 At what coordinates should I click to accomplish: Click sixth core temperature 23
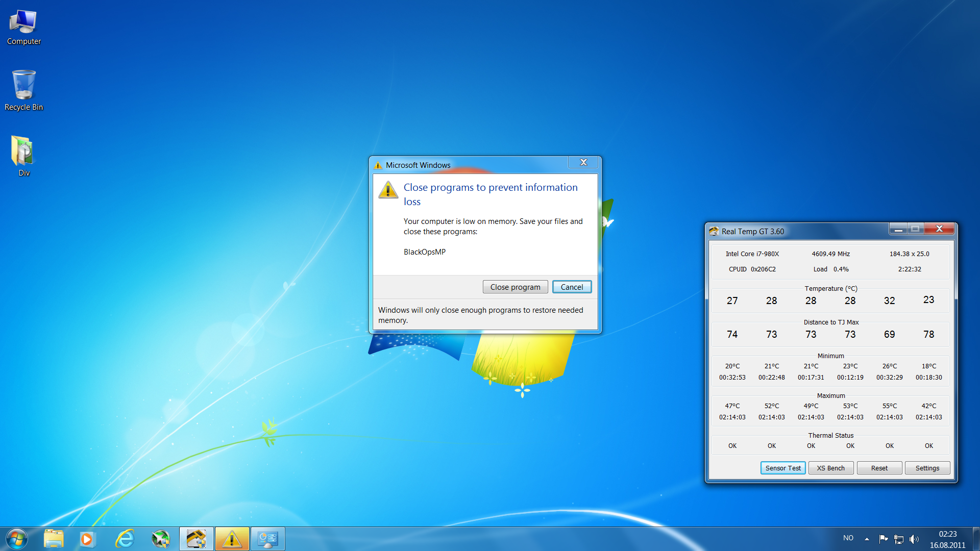tap(929, 300)
